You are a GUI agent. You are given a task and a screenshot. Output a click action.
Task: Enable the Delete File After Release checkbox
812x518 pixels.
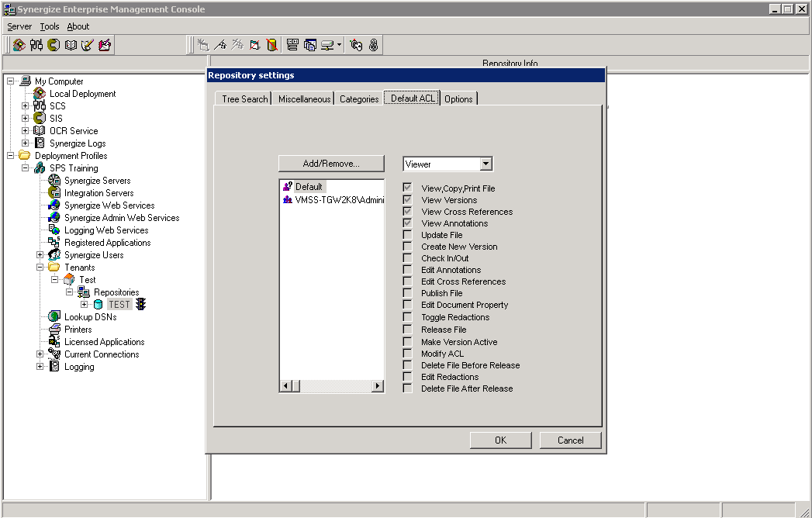408,388
